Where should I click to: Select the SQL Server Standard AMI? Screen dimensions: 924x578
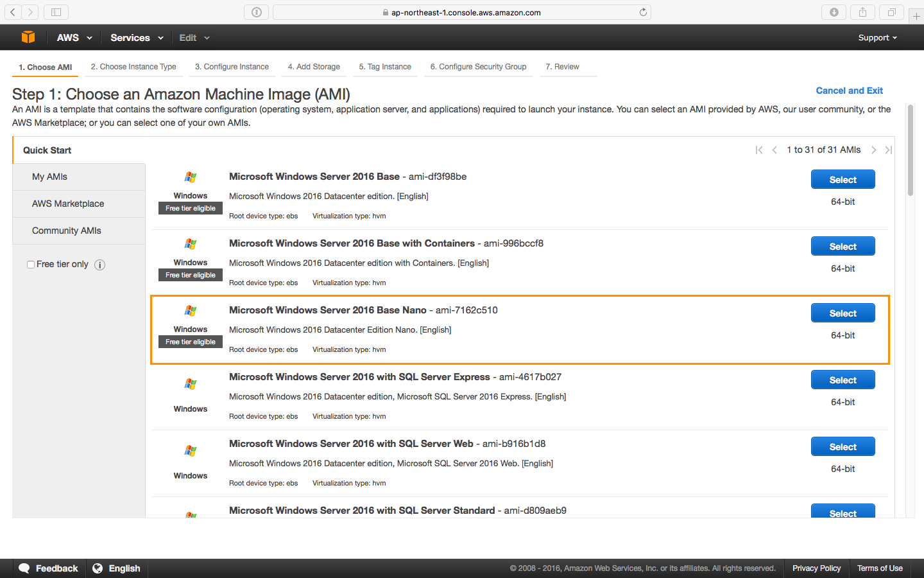pyautogui.click(x=843, y=511)
